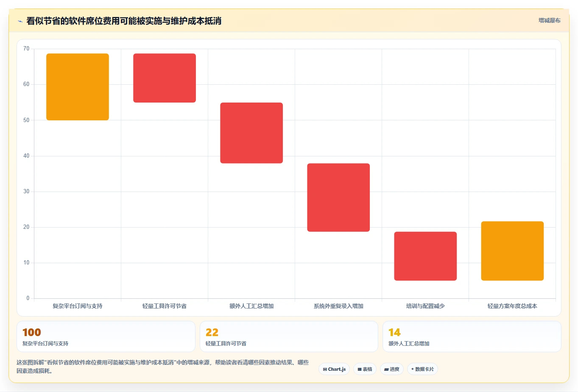The width and height of the screenshot is (578, 392).
Task: Click the x-axis label 复杂平台订阅与支持
Action: [78, 306]
